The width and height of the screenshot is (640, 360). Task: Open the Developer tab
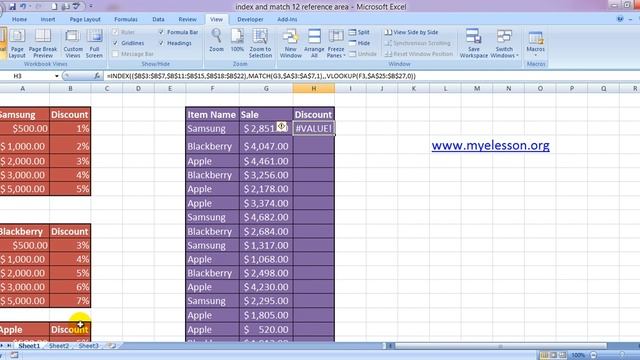click(x=250, y=19)
